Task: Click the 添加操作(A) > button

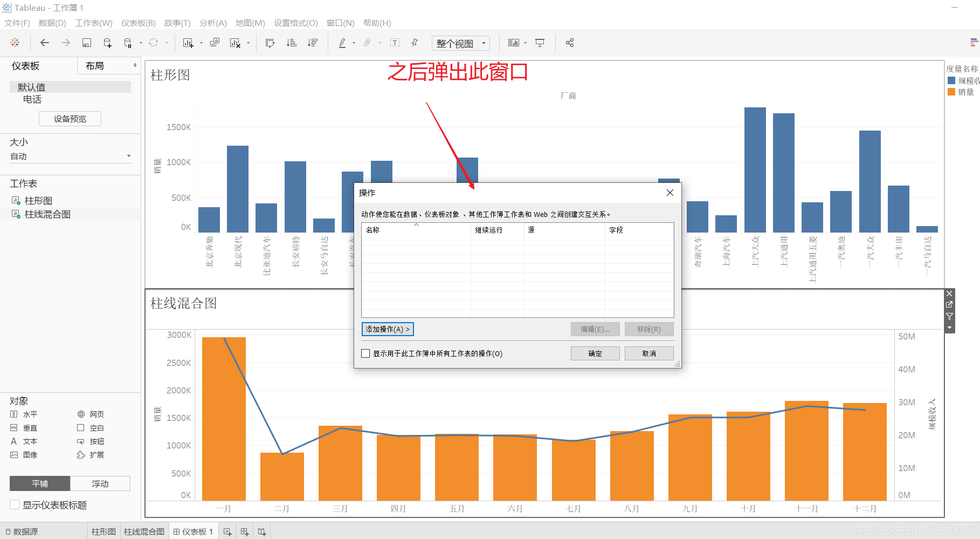Action: coord(388,329)
